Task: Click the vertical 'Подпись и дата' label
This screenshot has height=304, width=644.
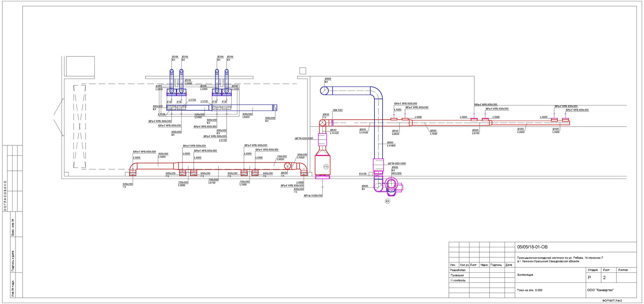Action: [13, 261]
